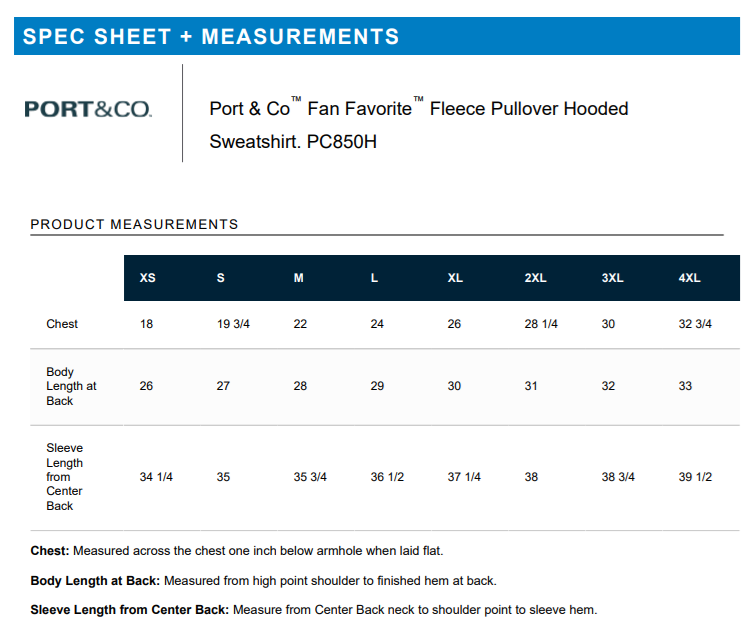The image size is (749, 636).
Task: Click the Spec Sheet + Measurements banner
Action: pos(211,37)
